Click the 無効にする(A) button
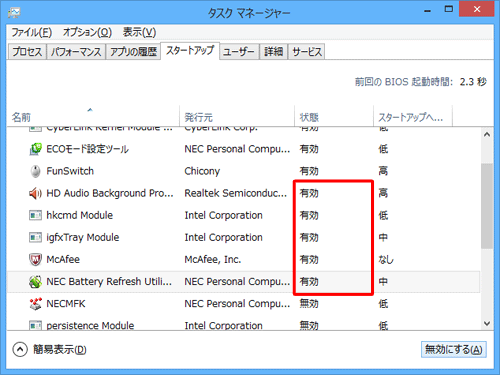The image size is (500, 375). click(x=453, y=349)
